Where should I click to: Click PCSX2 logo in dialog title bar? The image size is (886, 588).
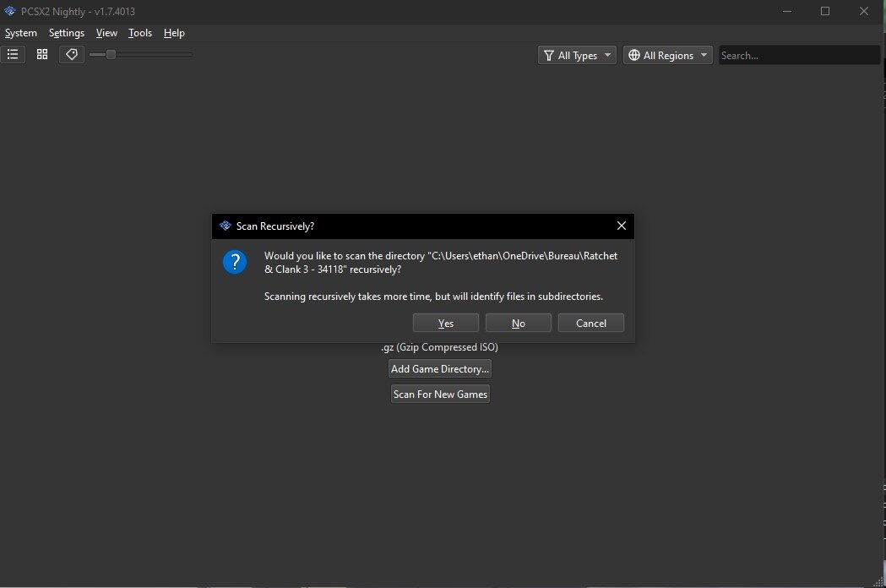[226, 226]
